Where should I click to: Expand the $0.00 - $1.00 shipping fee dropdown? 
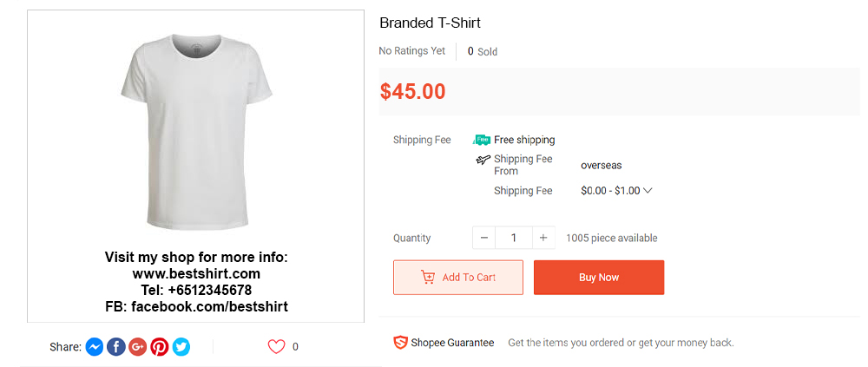point(648,191)
